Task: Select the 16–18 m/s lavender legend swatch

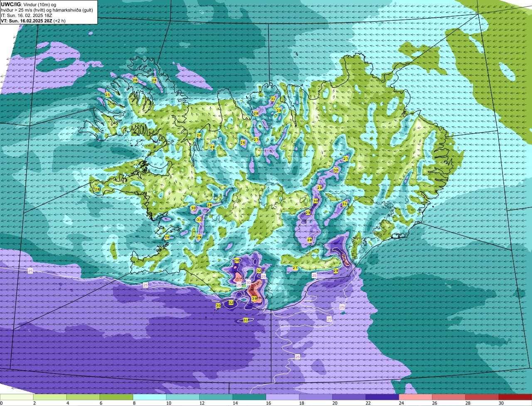Action: (x=283, y=397)
